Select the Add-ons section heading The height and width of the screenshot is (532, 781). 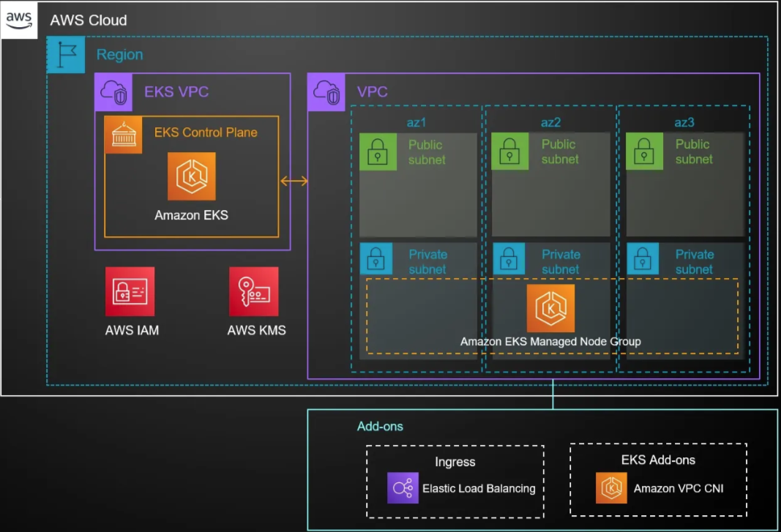(x=380, y=426)
